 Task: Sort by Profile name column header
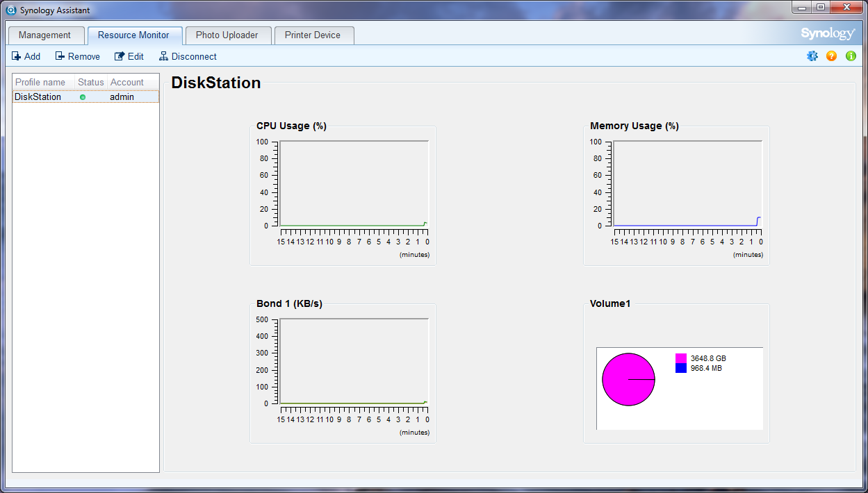pyautogui.click(x=44, y=82)
